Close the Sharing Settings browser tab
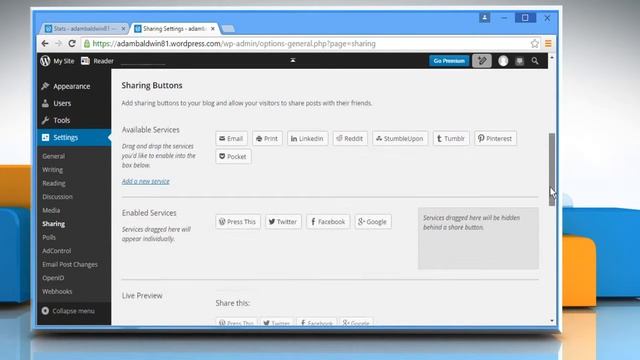The image size is (640, 360). (x=213, y=29)
